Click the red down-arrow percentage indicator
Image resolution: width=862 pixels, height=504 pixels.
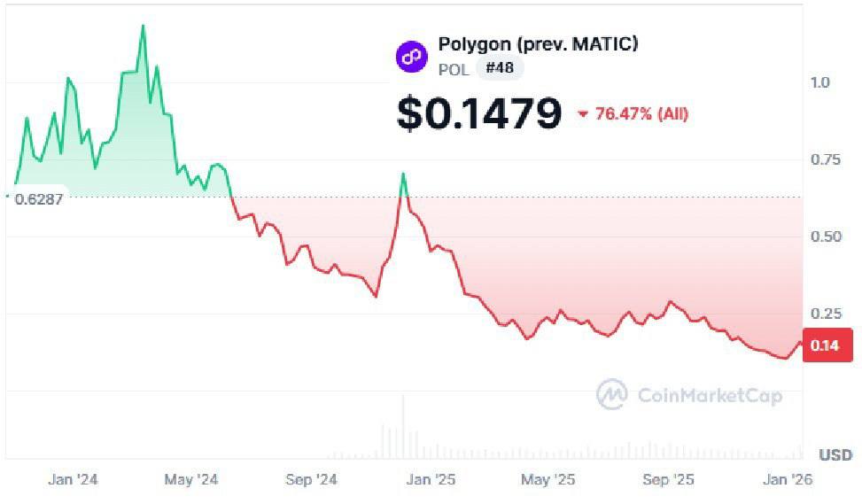tap(582, 114)
